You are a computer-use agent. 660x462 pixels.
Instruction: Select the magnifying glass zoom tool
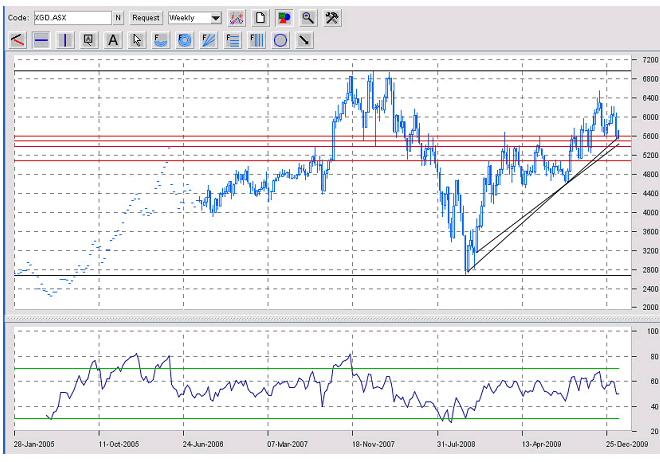click(308, 18)
